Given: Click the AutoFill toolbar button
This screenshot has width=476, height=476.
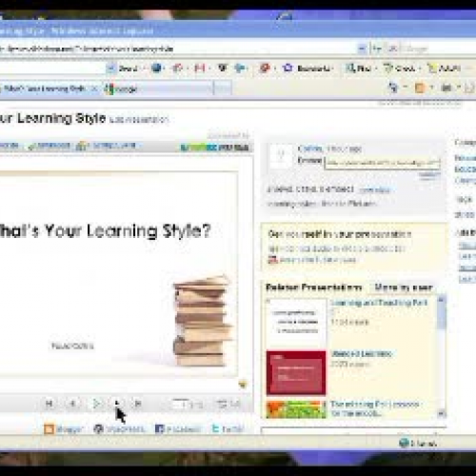Looking at the screenshot, I should (x=445, y=69).
